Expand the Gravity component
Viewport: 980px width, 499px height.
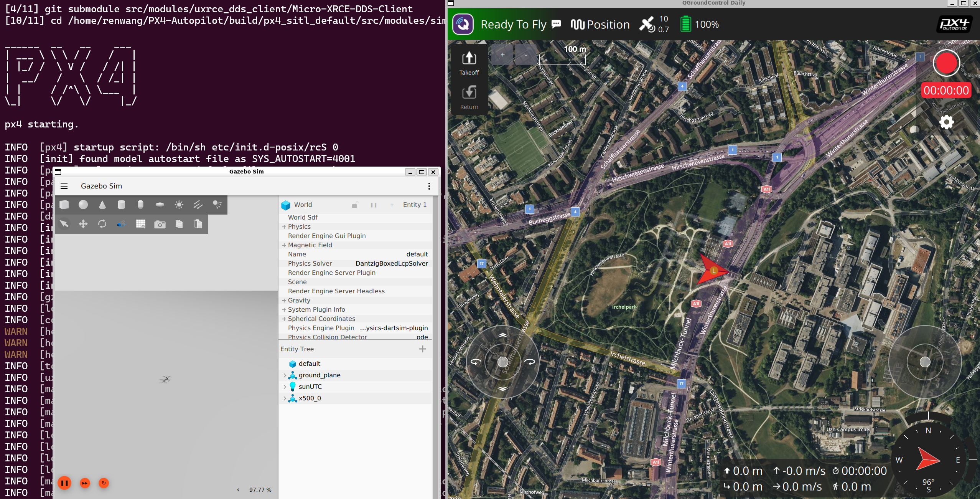[x=284, y=301]
